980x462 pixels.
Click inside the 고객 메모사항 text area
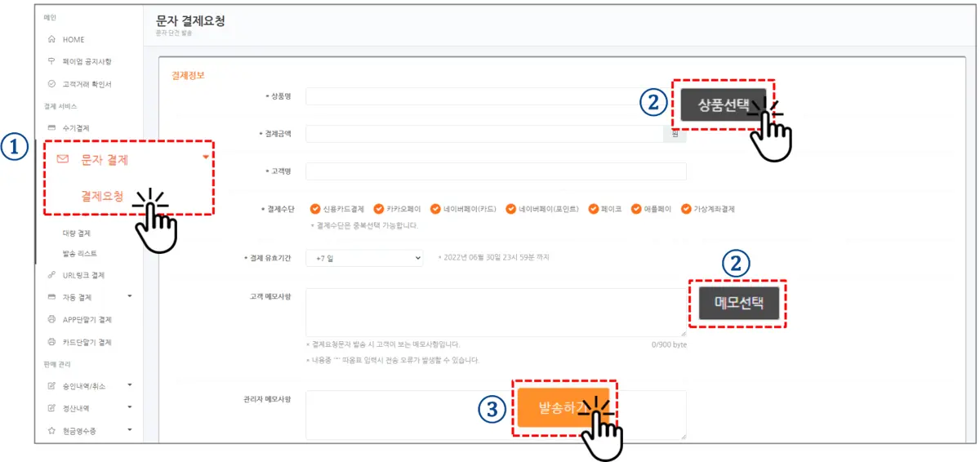pos(496,313)
